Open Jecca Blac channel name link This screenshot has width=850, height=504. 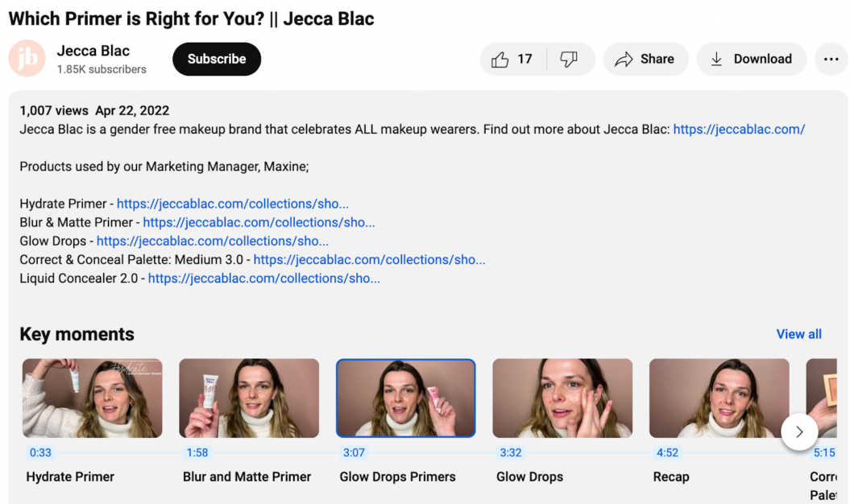93,51
